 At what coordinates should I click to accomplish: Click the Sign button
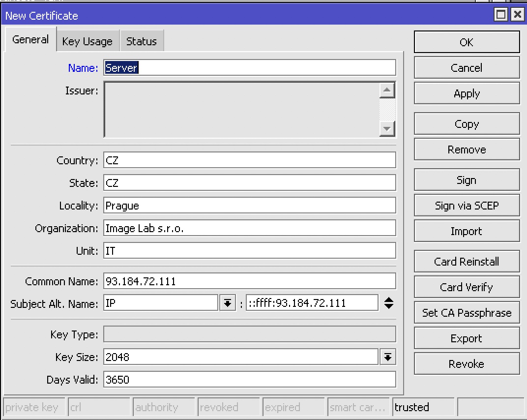(466, 180)
